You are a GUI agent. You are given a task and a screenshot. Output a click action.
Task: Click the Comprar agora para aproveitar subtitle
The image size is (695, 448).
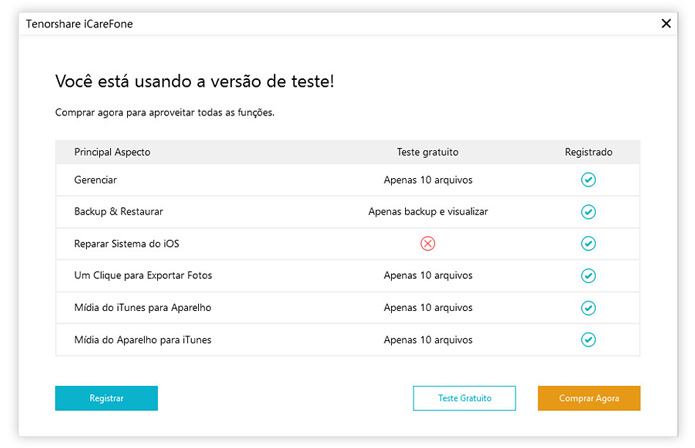coord(164,113)
